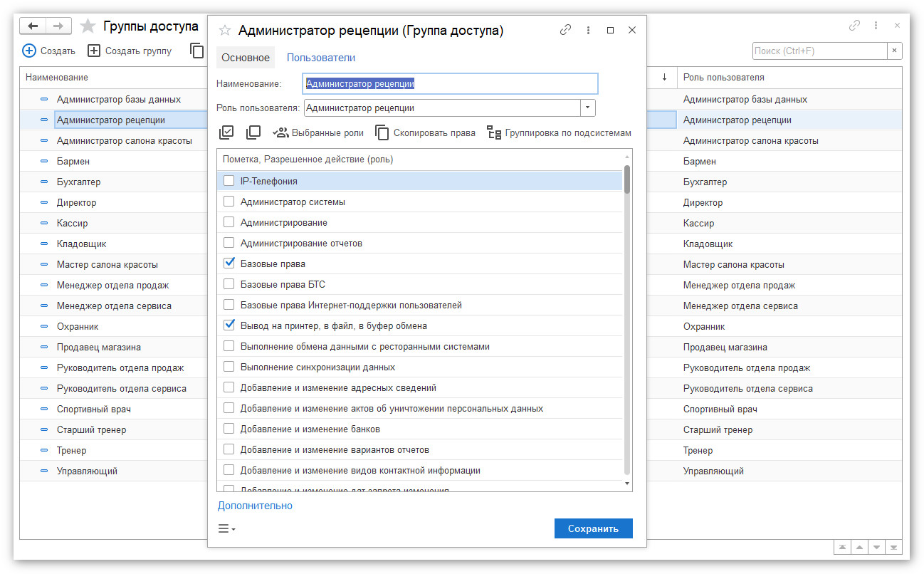Open the Дополнительно link

pos(255,506)
